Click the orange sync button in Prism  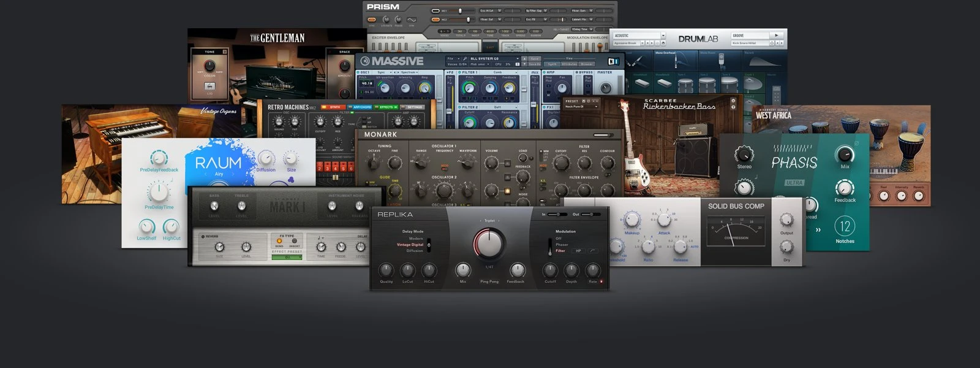372,20
